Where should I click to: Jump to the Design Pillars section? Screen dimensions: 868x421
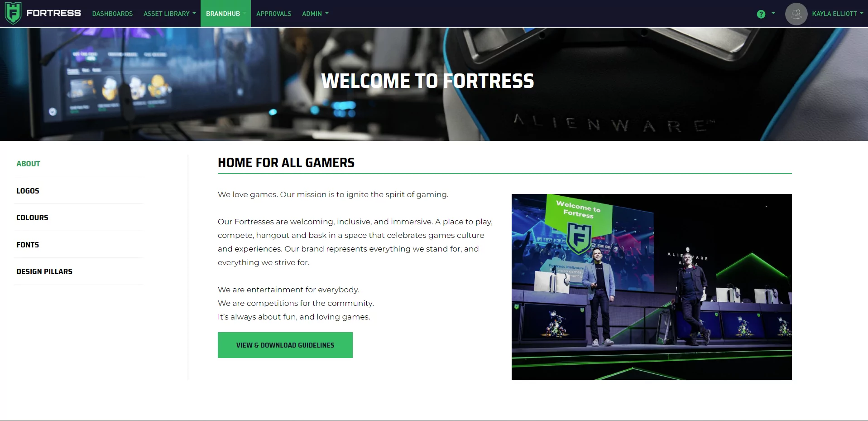44,271
